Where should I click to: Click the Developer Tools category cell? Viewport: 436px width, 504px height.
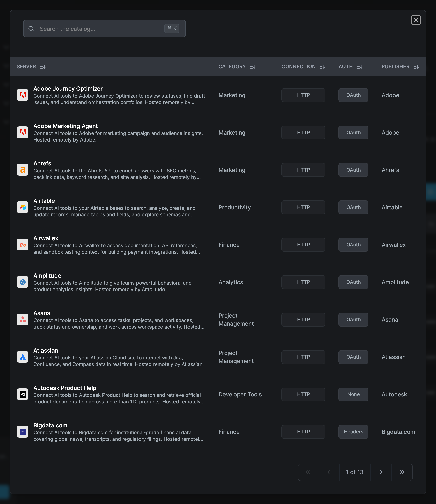240,394
